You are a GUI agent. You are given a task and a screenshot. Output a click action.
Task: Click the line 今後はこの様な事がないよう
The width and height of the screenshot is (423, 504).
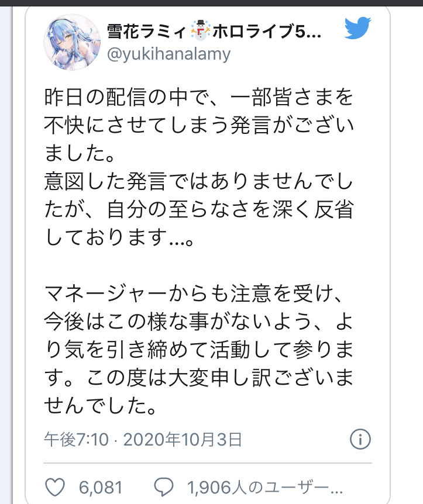click(199, 322)
